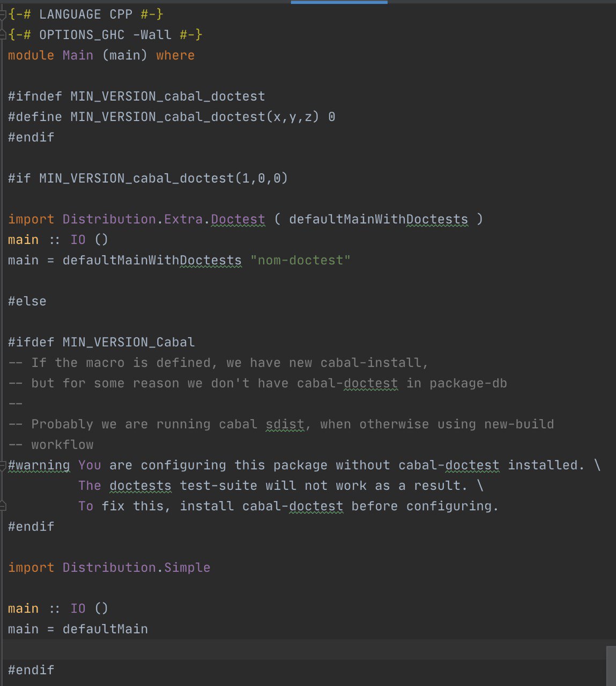The height and width of the screenshot is (686, 616).
Task: Click 'before configuring.' in the warning text
Action: (x=425, y=506)
